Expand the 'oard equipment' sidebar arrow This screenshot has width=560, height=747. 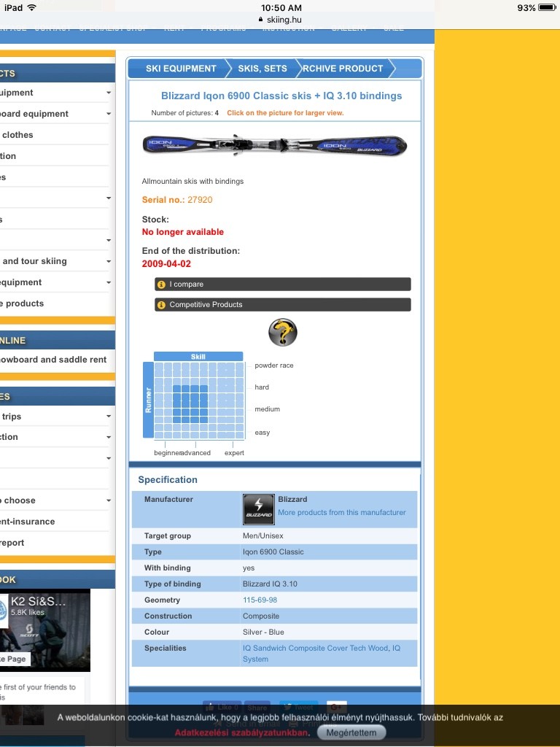tap(109, 114)
